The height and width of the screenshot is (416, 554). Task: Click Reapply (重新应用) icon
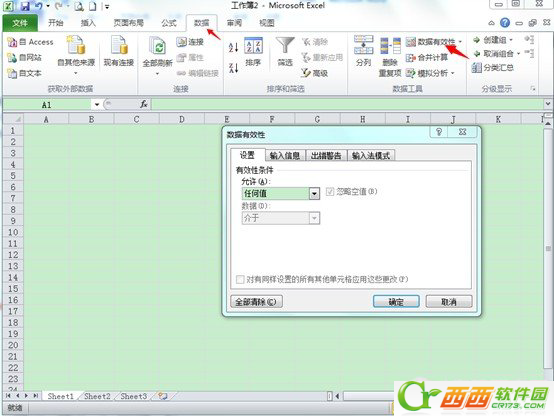(306, 57)
